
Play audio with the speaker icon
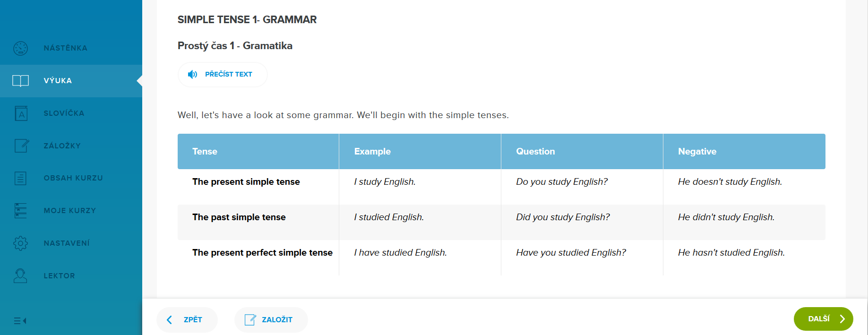coord(192,74)
